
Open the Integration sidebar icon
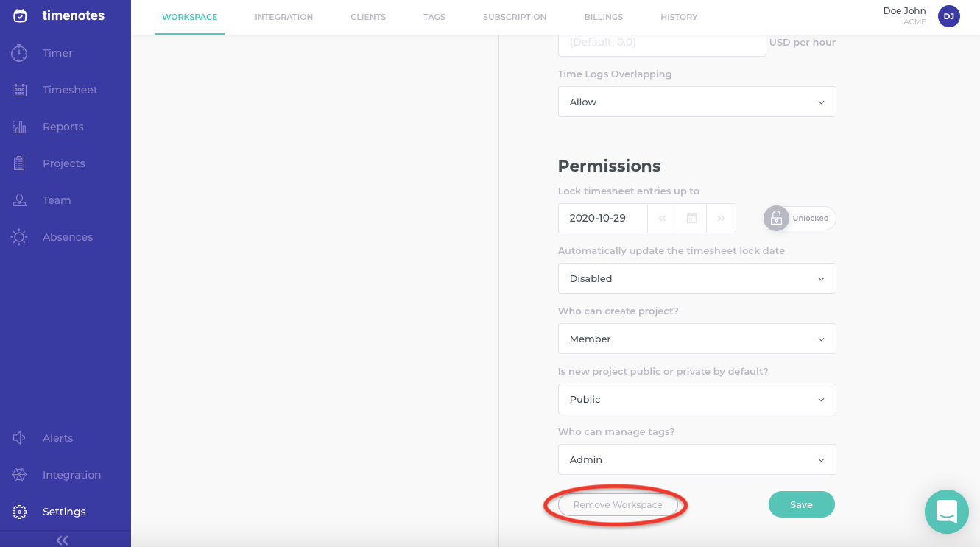tap(19, 475)
